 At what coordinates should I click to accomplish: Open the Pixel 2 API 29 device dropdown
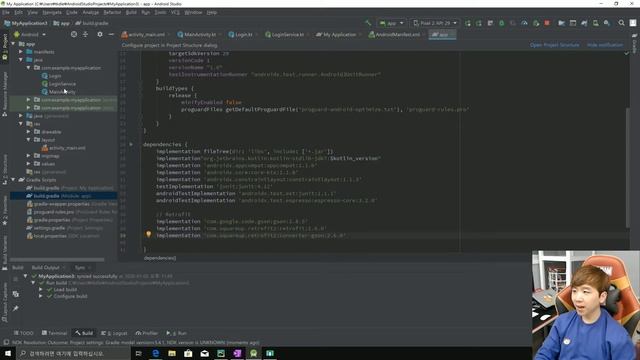point(435,23)
